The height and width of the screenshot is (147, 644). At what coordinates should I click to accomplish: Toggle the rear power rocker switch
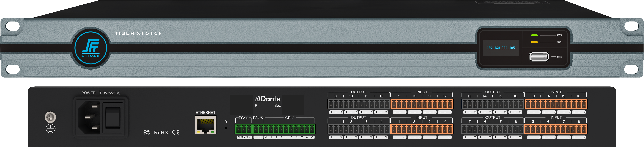click(x=113, y=118)
